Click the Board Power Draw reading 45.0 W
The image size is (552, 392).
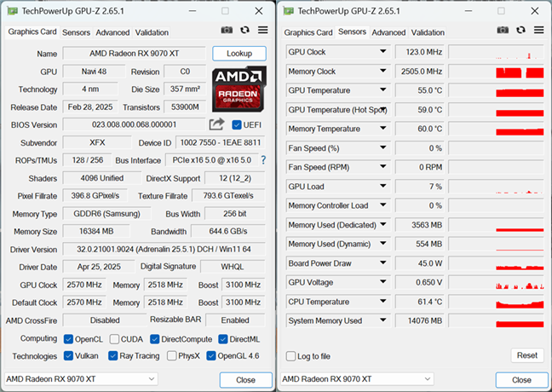click(420, 263)
